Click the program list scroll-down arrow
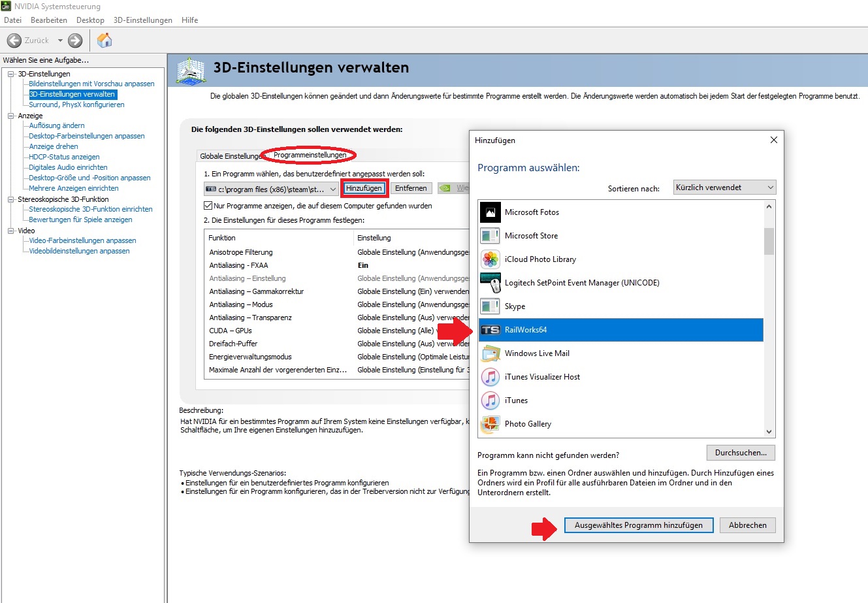 pyautogui.click(x=769, y=432)
